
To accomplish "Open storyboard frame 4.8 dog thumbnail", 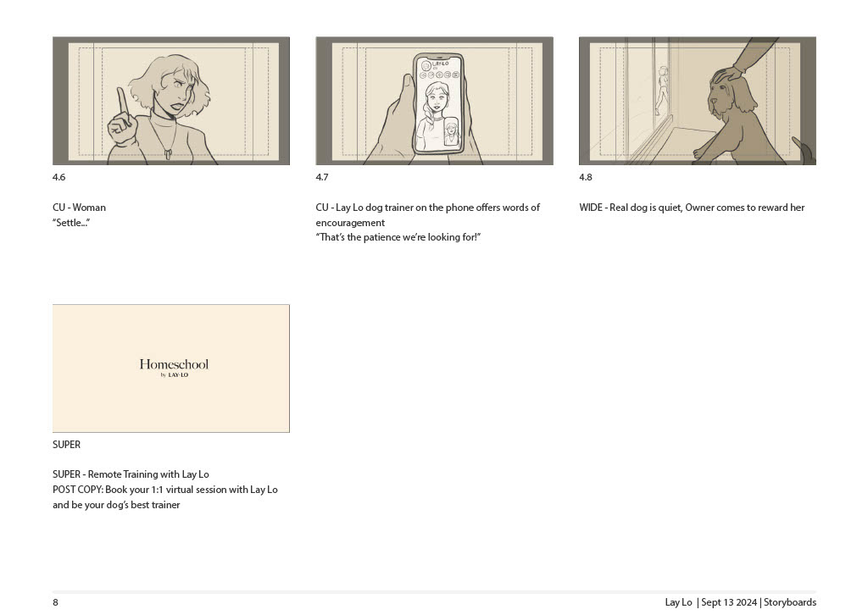I will (x=698, y=101).
